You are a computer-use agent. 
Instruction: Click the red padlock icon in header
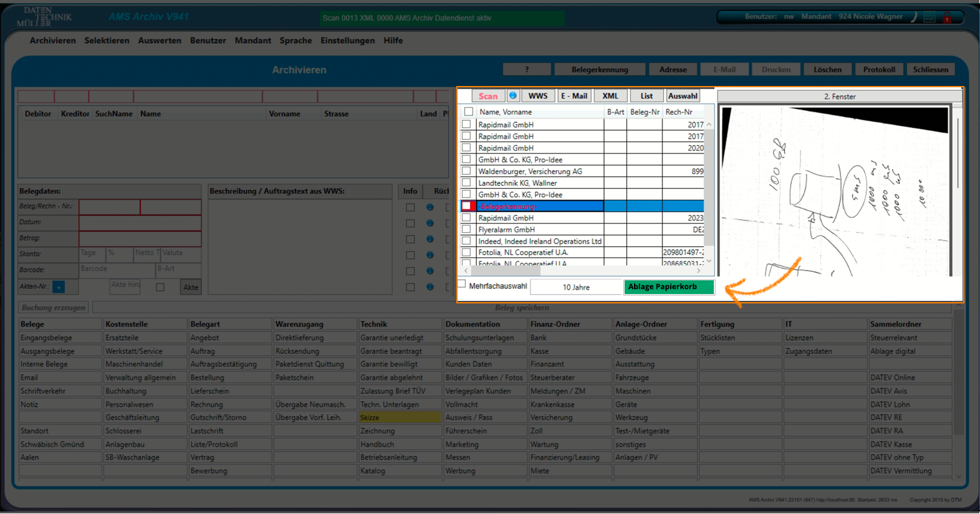947,17
